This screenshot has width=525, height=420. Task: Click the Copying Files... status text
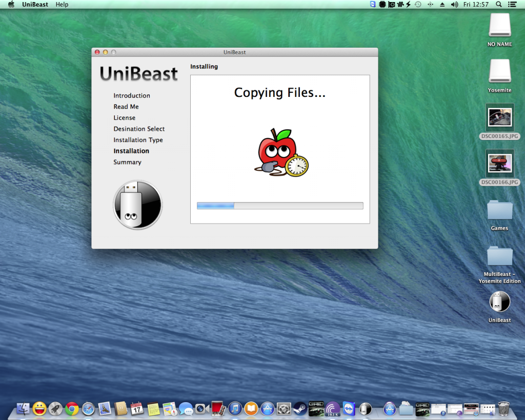(x=279, y=92)
